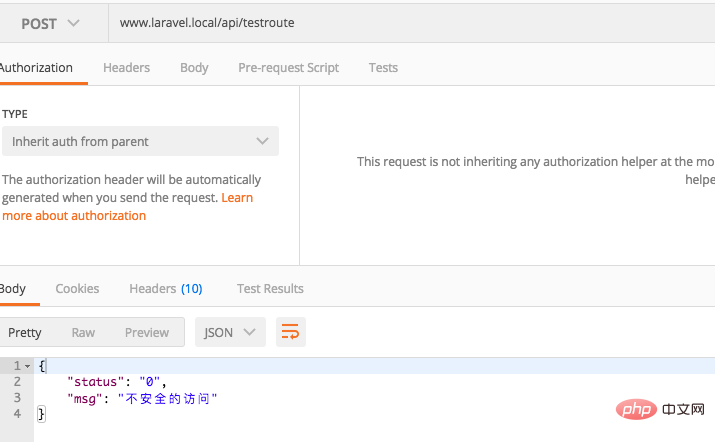Switch to the Authorization tab
This screenshot has height=442, width=715.
pos(36,68)
